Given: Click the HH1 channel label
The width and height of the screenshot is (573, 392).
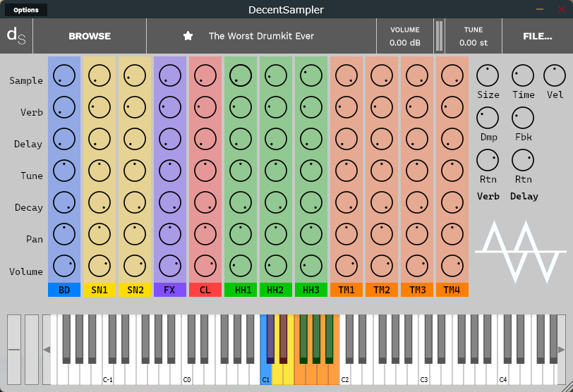Looking at the screenshot, I should pyautogui.click(x=241, y=290).
